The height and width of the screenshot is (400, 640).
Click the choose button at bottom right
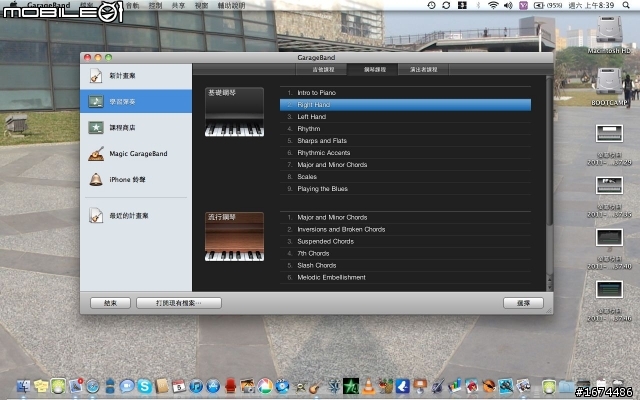point(523,303)
